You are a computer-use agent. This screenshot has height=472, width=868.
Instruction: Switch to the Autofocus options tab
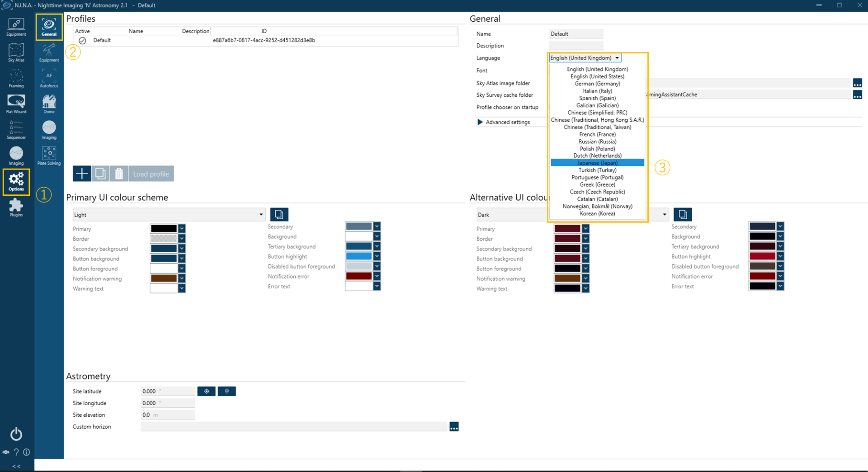49,78
